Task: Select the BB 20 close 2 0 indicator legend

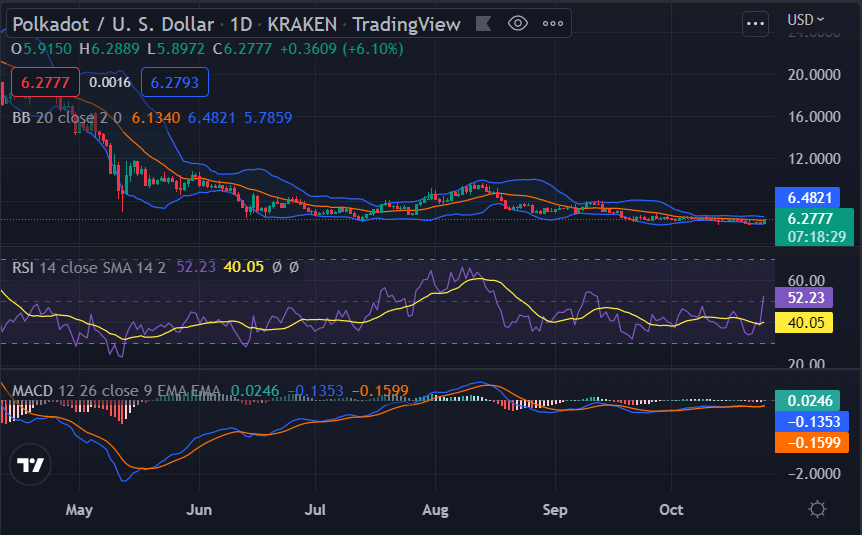Action: (67, 118)
